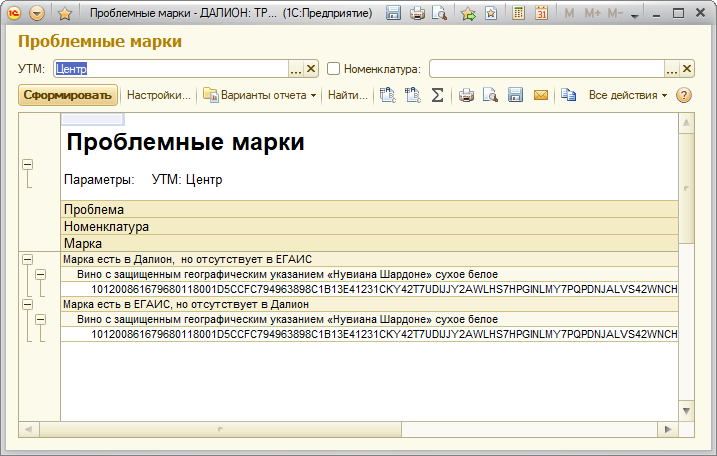Viewport: 717px width, 456px height.
Task: Click the УТМ input field
Action: pyautogui.click(x=171, y=69)
